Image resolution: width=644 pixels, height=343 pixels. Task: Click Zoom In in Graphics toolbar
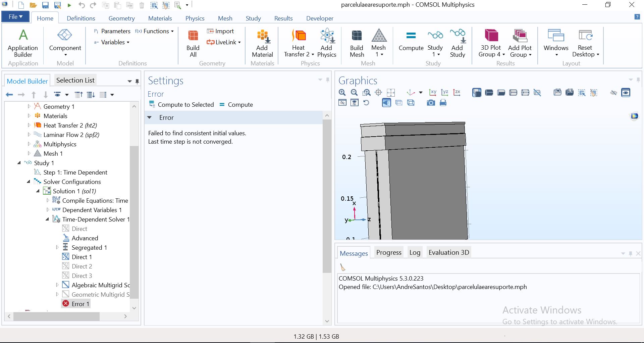point(342,93)
